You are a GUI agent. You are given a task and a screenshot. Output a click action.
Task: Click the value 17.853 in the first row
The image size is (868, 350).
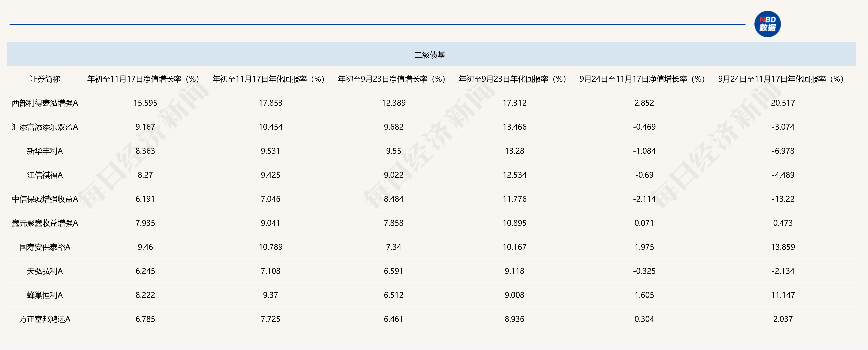click(271, 103)
